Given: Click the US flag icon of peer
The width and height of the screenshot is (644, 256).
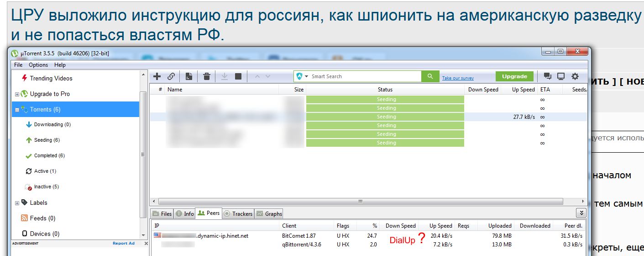Looking at the screenshot, I should coord(157,236).
